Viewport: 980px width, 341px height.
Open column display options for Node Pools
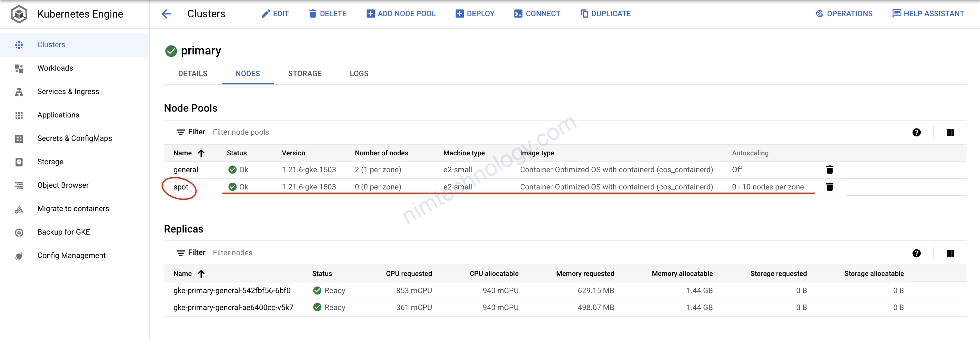pos(950,132)
